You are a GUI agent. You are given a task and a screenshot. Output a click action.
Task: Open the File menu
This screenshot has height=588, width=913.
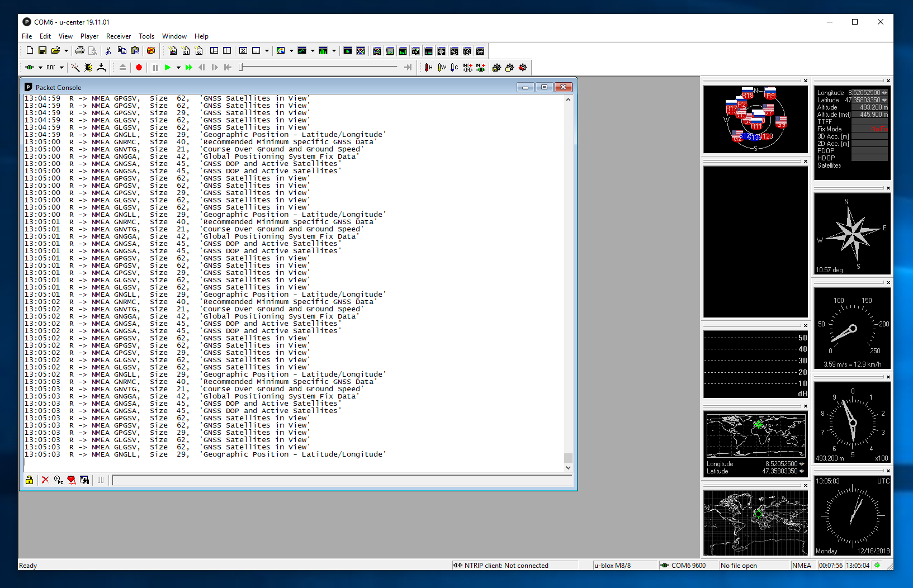point(27,36)
